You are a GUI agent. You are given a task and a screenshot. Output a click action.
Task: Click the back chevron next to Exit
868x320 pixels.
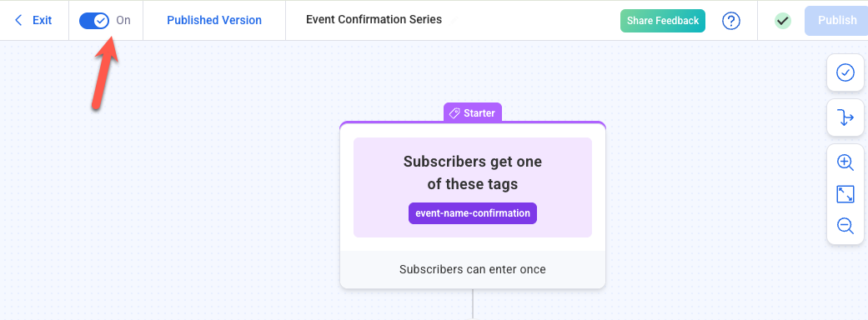pos(19,21)
